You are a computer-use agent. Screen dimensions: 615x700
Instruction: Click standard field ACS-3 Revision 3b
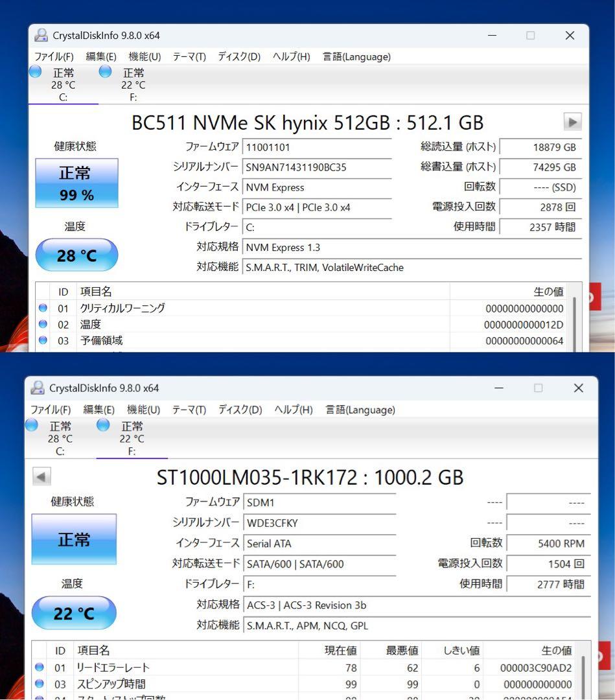click(x=417, y=605)
